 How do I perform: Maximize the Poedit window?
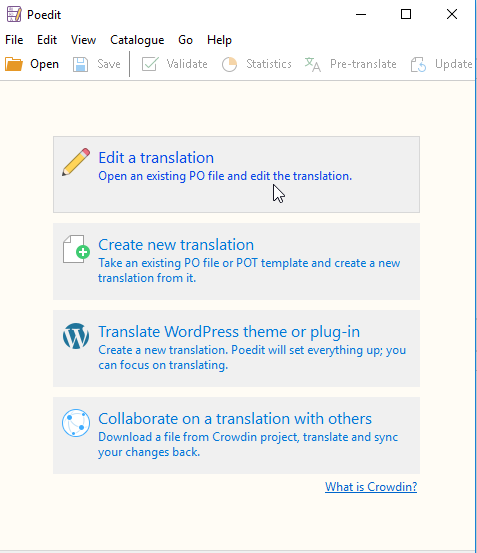(x=406, y=14)
